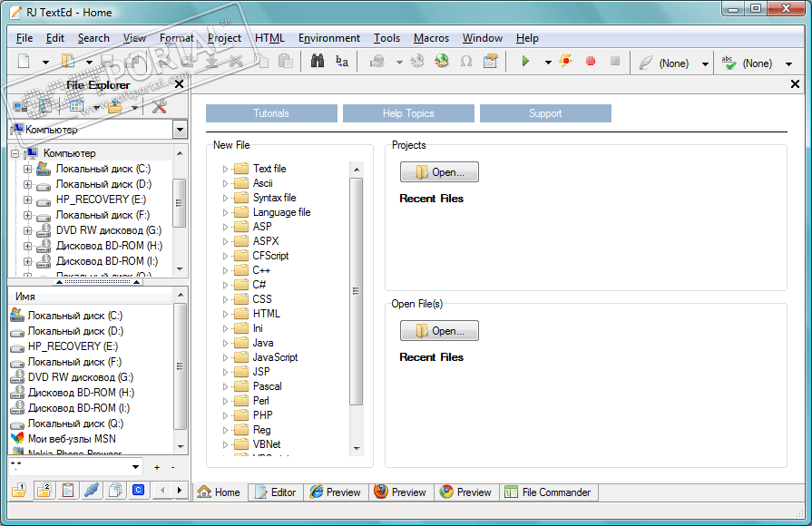Click the right arrow to scroll panel tabs

click(x=179, y=490)
